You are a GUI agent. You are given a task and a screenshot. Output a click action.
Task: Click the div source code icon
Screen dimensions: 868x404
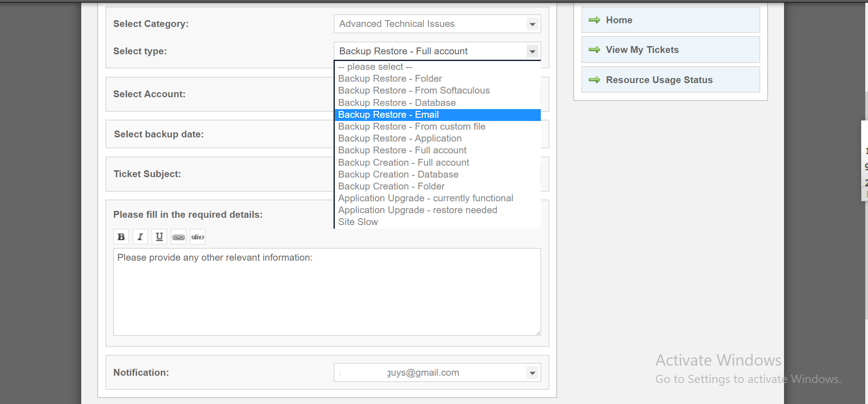point(198,237)
